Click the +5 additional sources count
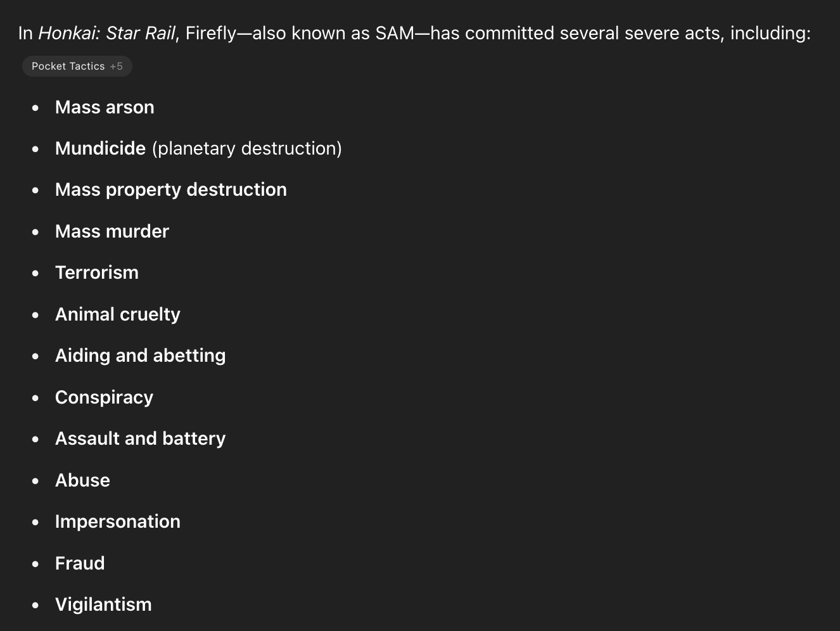The image size is (840, 631). (116, 67)
